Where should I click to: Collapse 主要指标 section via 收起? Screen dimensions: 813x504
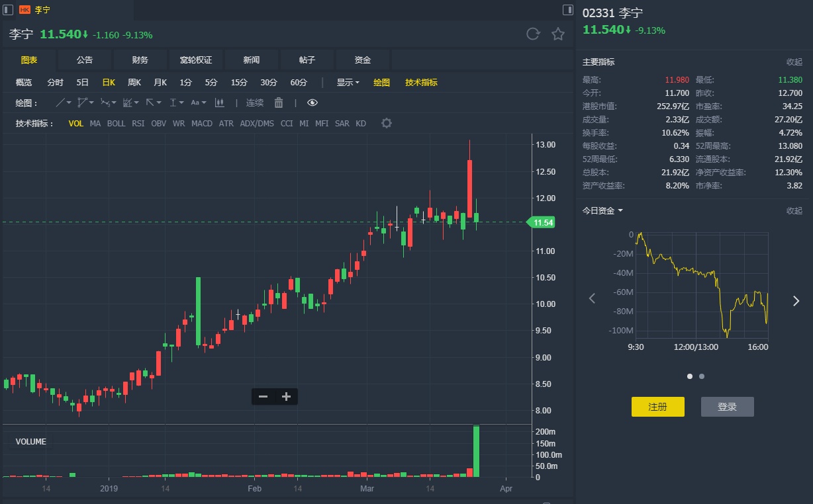(794, 62)
